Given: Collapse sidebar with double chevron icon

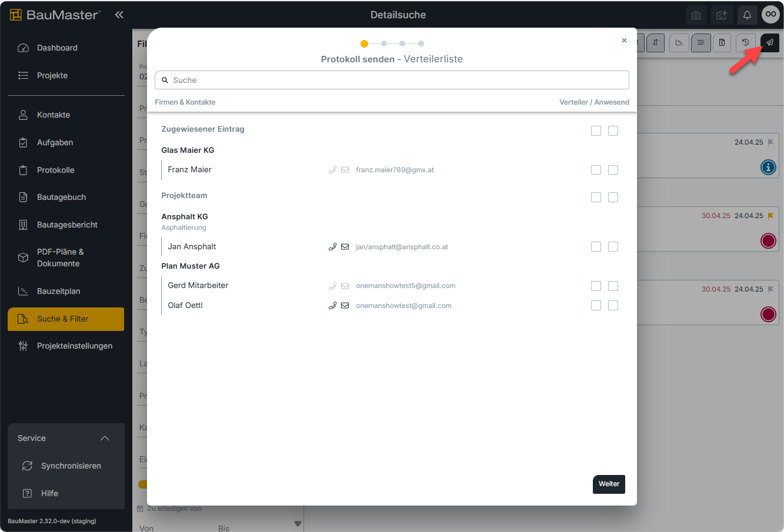Looking at the screenshot, I should click(119, 15).
